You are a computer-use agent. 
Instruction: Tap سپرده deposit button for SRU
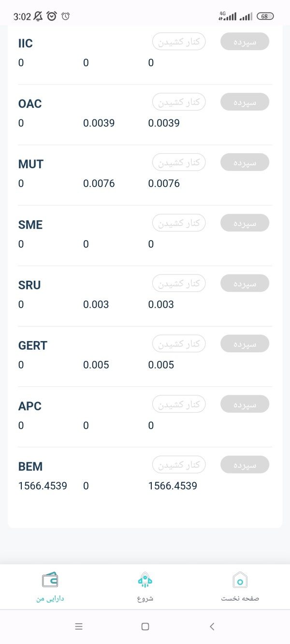point(245,283)
